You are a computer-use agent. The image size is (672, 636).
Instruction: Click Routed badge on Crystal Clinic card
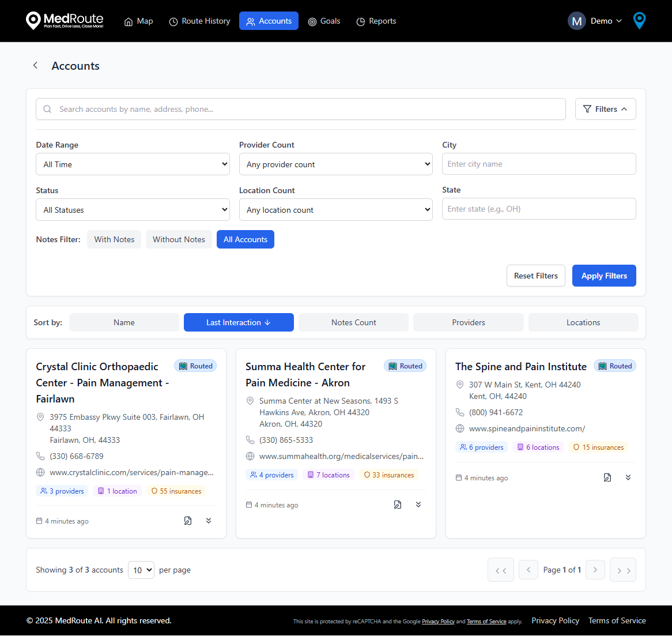(x=195, y=366)
